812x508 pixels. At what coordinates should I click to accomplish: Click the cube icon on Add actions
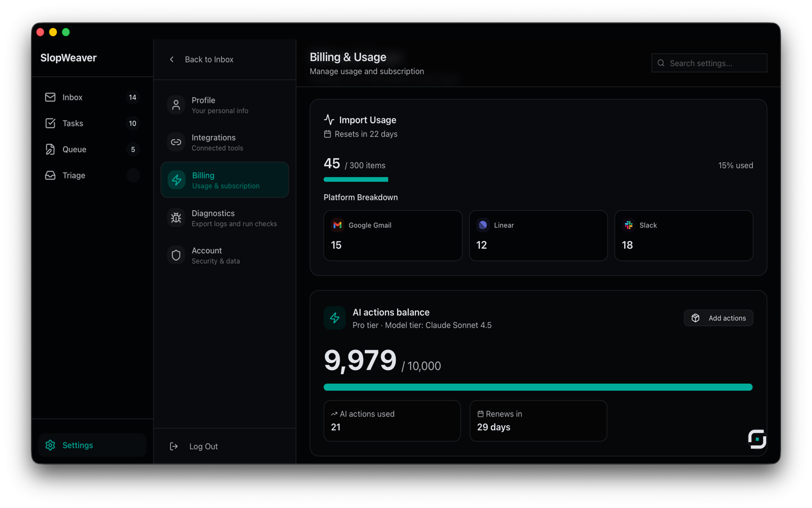(x=696, y=318)
